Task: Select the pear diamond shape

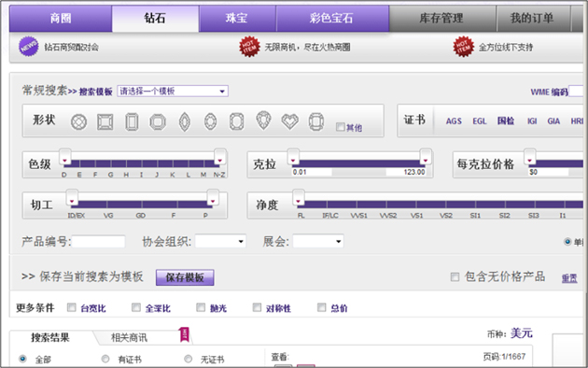Action: [263, 120]
